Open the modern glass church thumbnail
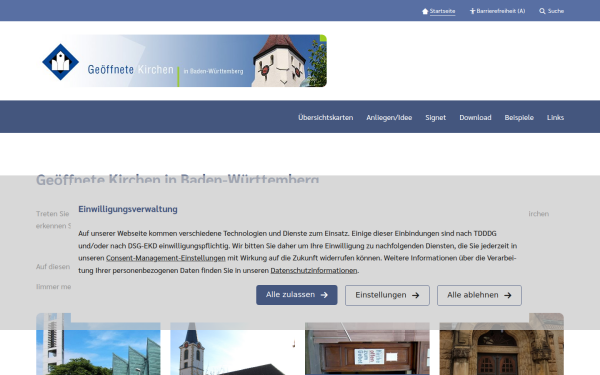 pos(98,344)
